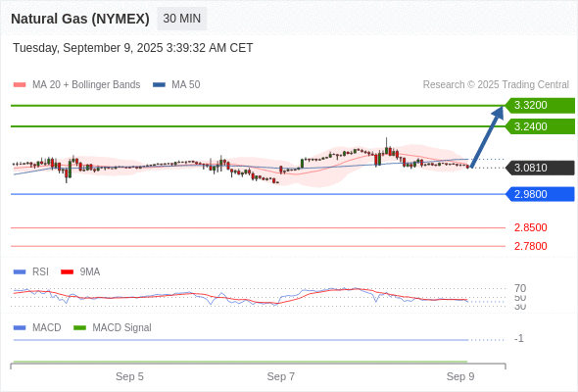The image size is (578, 392).
Task: Click the 2.7800 support level label
Action: (x=530, y=246)
